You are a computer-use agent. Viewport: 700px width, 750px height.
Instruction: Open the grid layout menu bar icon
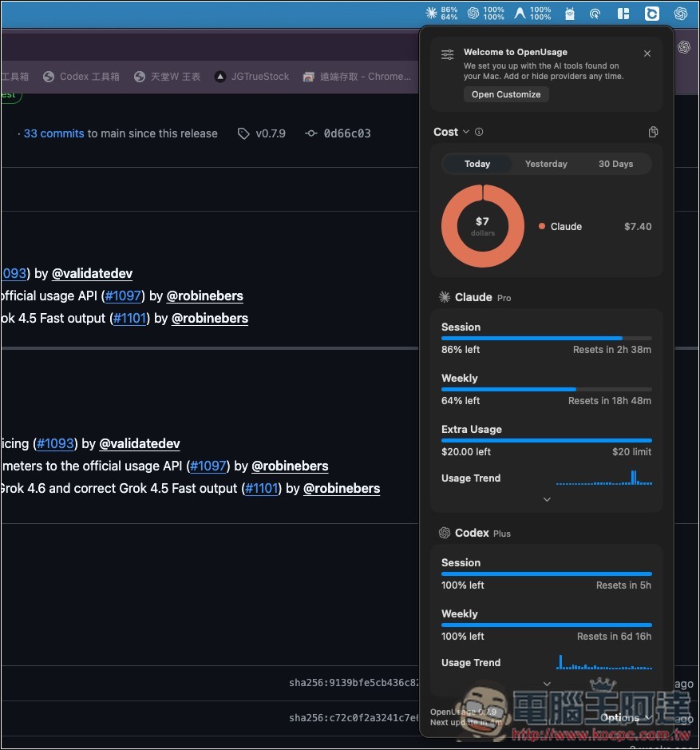(x=623, y=14)
